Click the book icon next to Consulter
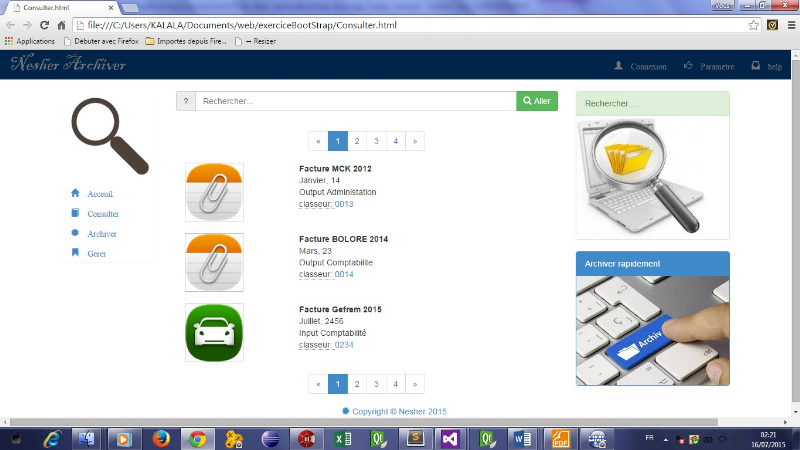The image size is (800, 450). tap(76, 213)
